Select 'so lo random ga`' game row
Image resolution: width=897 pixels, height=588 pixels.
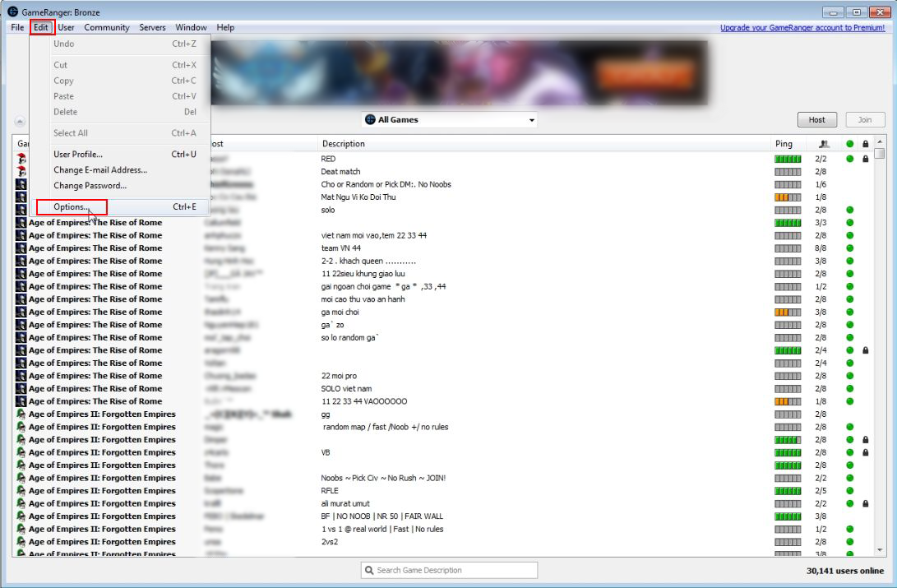point(443,337)
